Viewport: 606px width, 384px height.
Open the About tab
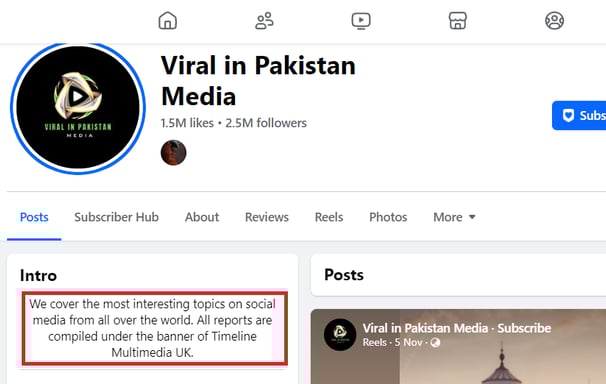pyautogui.click(x=202, y=217)
